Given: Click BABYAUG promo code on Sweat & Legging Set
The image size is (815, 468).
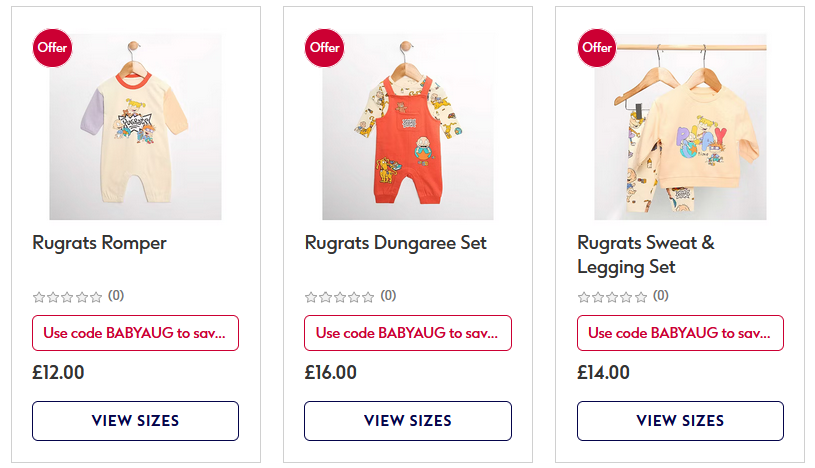Looking at the screenshot, I should click(680, 333).
